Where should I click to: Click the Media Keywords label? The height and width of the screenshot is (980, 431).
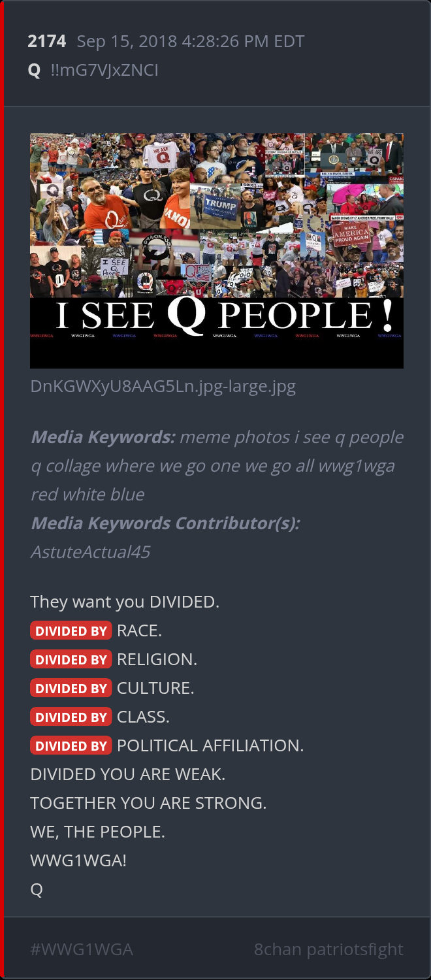click(x=103, y=437)
